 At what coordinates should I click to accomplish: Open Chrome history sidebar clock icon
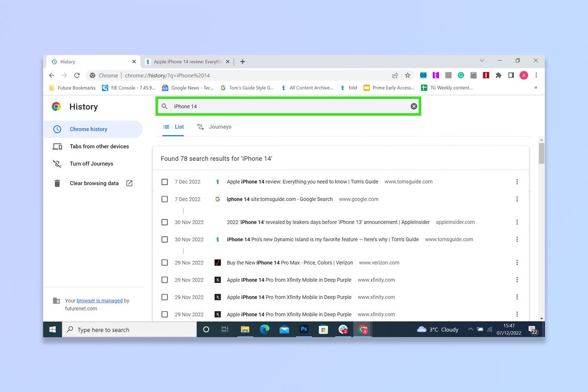tap(58, 129)
